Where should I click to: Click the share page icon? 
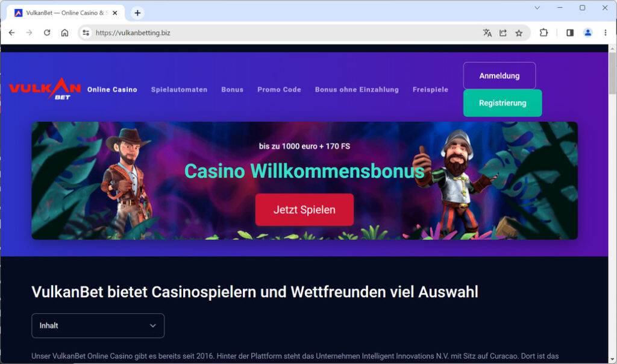coord(503,33)
